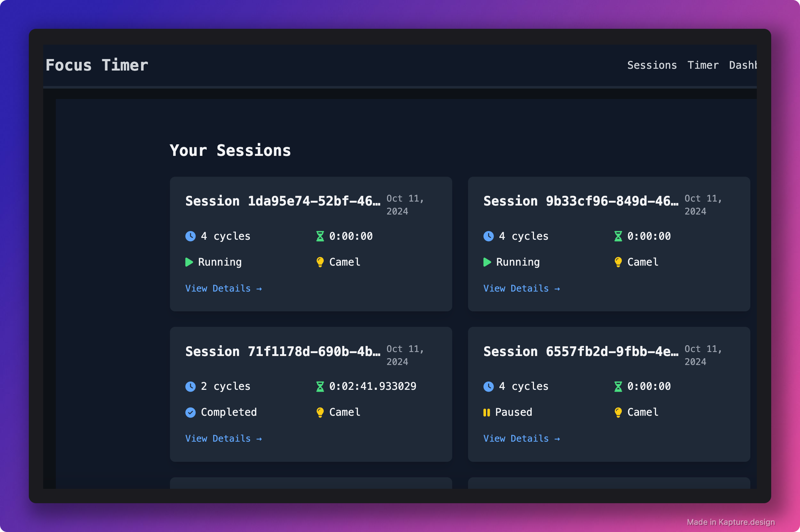Screen dimensions: 800x532
Task: Click the lightbulb icon in session 9b33cf96
Action: pyautogui.click(x=618, y=262)
